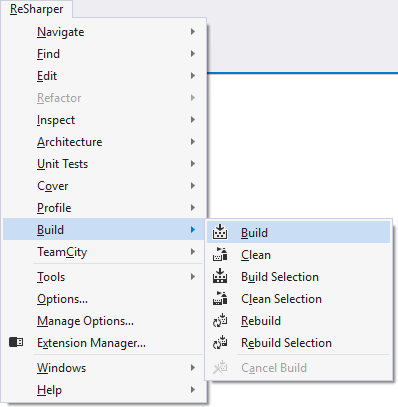Open the TeamCity submenu
The height and width of the screenshot is (407, 398).
point(103,252)
